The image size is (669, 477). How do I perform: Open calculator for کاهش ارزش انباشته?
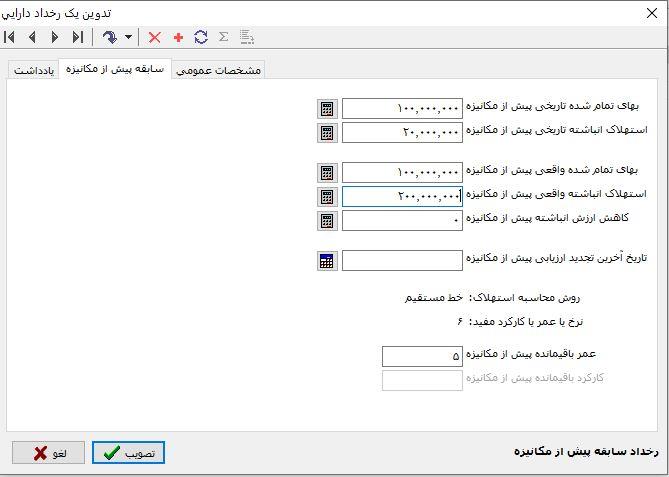point(327,220)
